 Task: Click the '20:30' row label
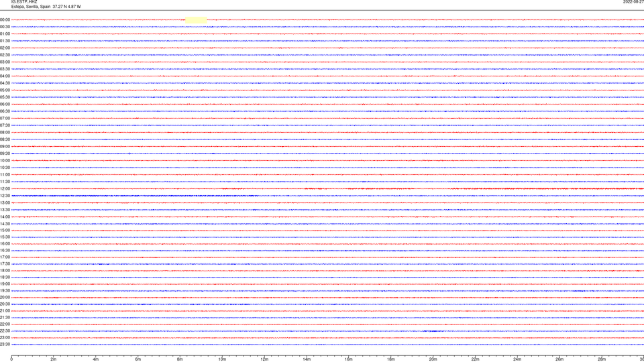click(x=5, y=304)
